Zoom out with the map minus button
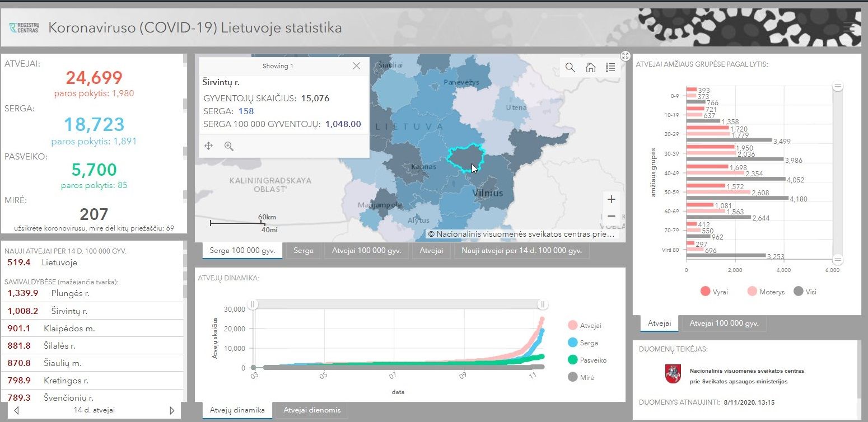Screen dimensions: 868x422 [x=611, y=216]
